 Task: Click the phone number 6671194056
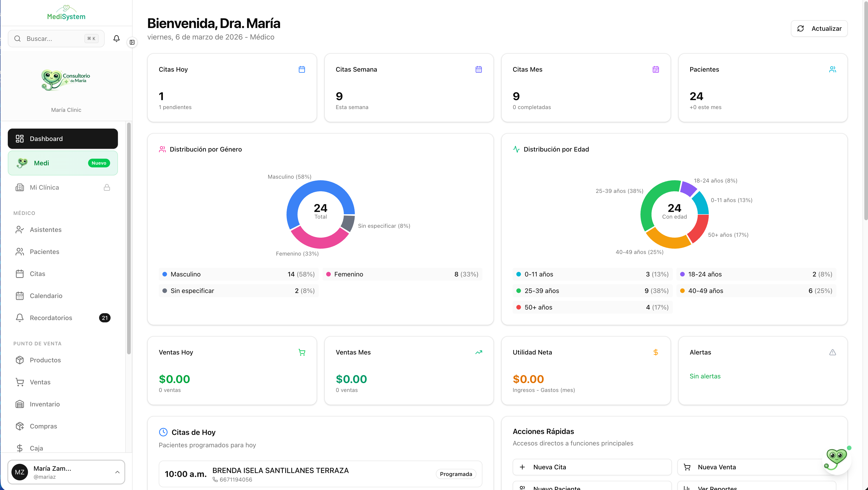(x=236, y=479)
